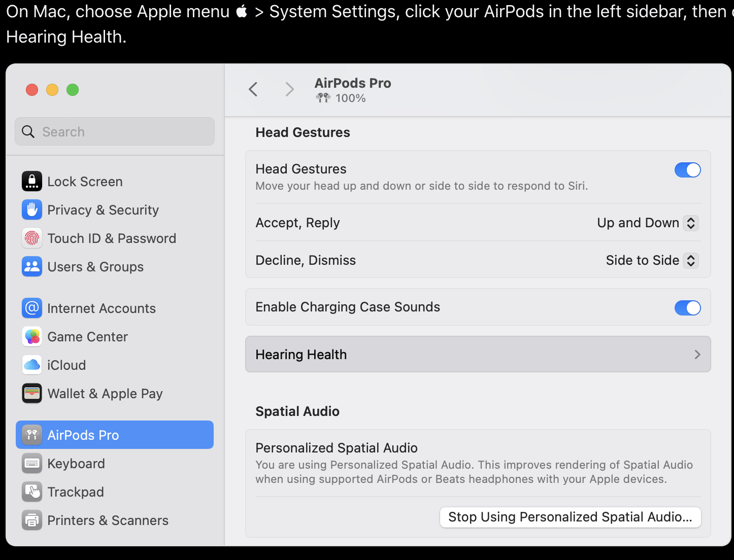Select Printers & Scanners icon
The height and width of the screenshot is (560, 734).
point(32,520)
